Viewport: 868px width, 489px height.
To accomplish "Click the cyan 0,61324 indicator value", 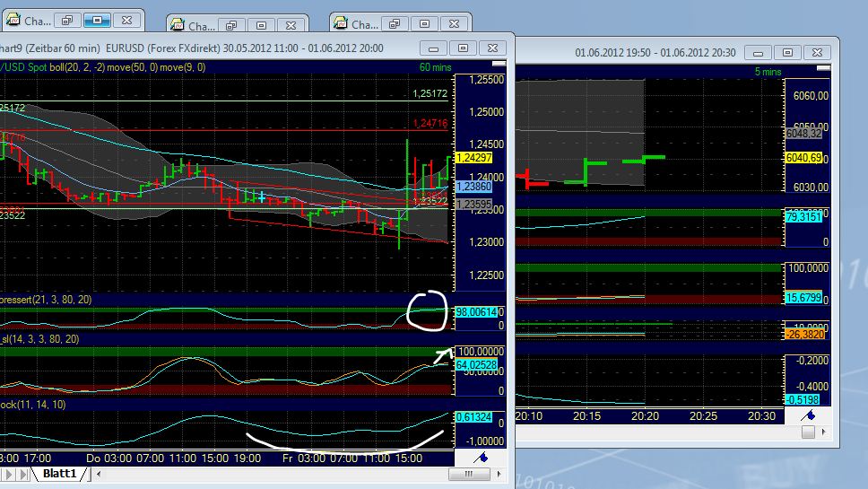I will tap(473, 417).
